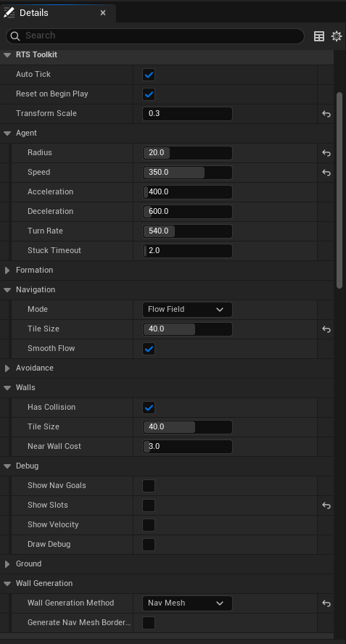Toggle Has Collision checkbox
Viewport: 346px width, 644px height.
coord(149,408)
